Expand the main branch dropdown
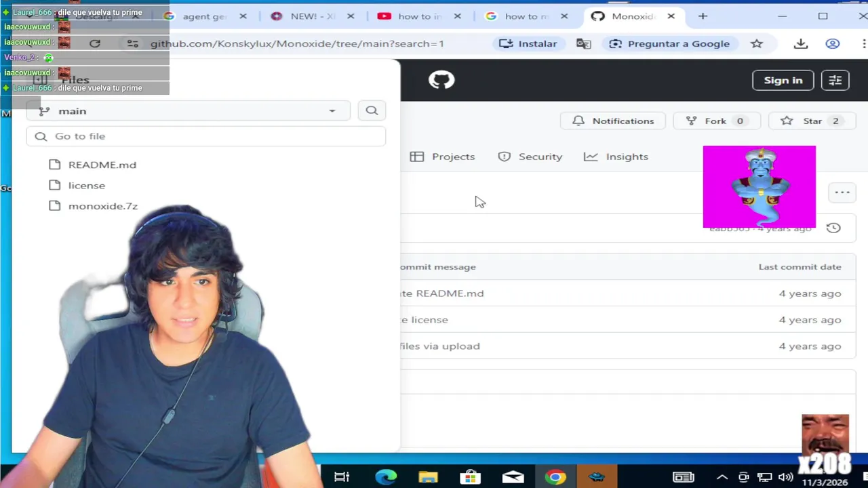Image resolution: width=868 pixels, height=488 pixels. tap(189, 111)
